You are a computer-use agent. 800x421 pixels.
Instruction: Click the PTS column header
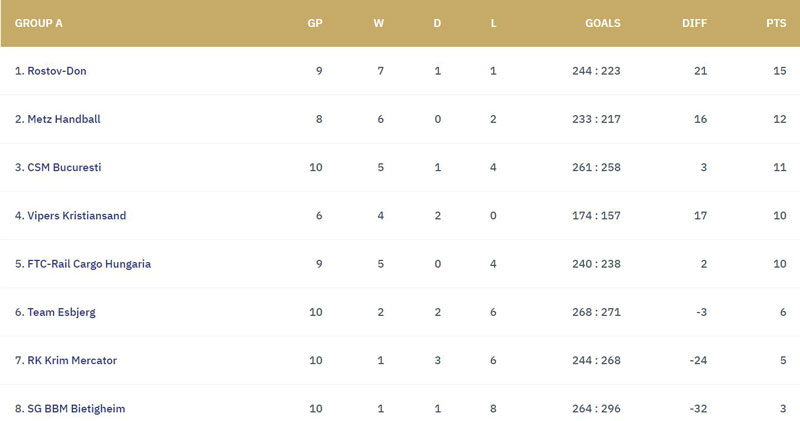[776, 23]
